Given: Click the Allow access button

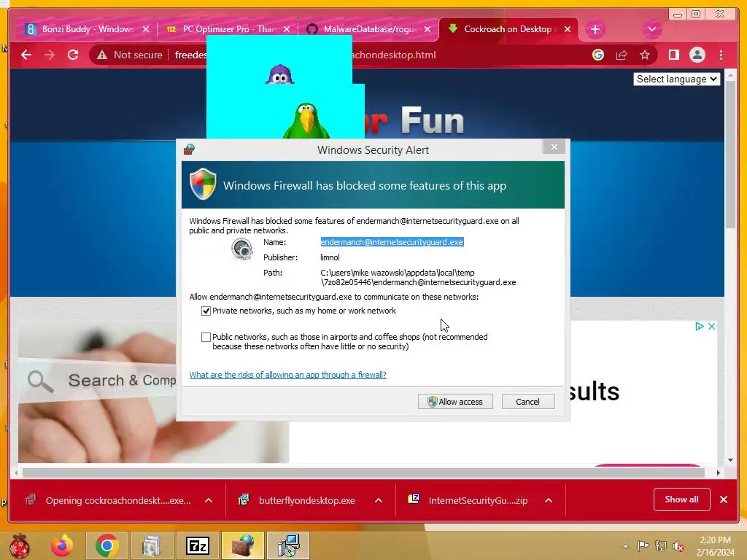Looking at the screenshot, I should pyautogui.click(x=455, y=402).
